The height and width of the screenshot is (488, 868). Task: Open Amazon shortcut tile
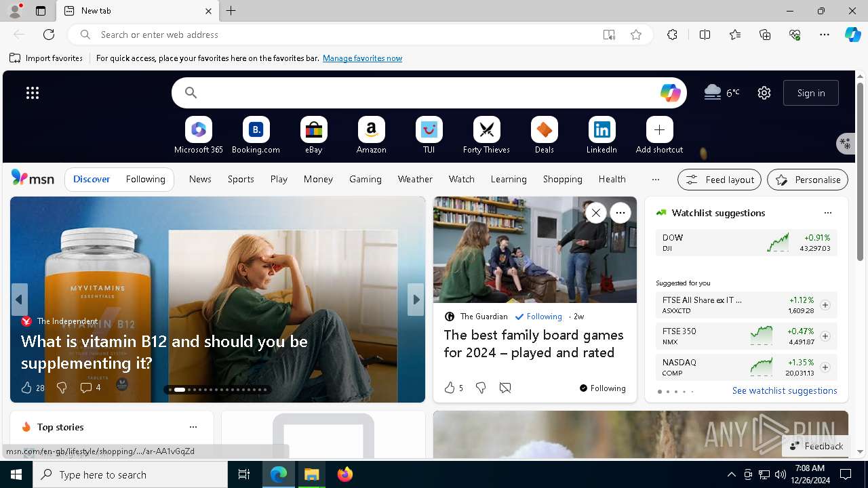[x=371, y=136]
